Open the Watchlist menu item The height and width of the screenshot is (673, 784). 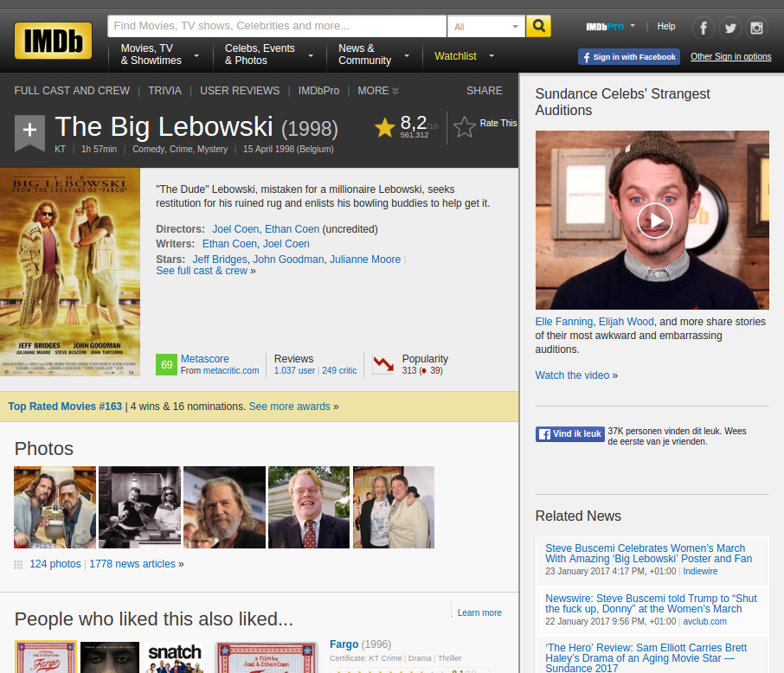[455, 56]
